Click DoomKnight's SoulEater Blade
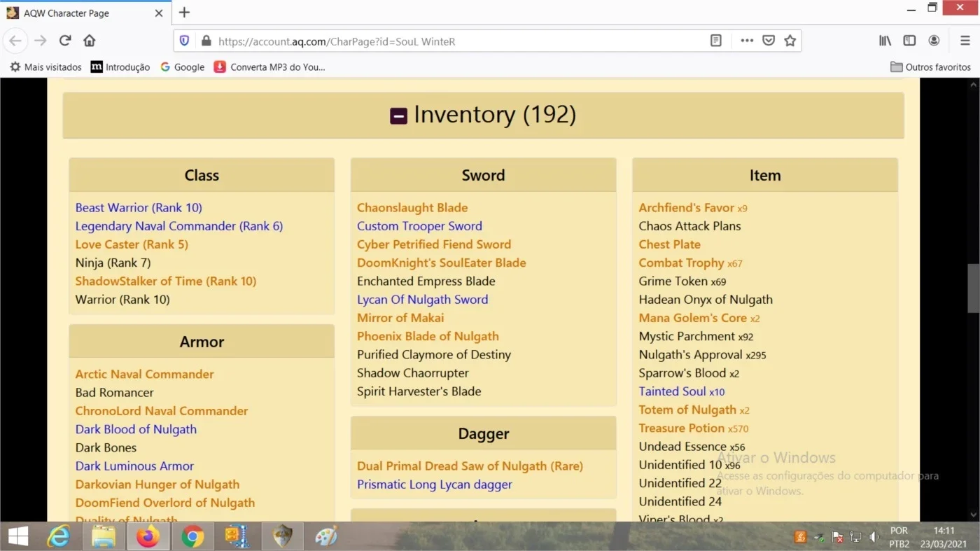Screen dimensions: 980x551 point(442,263)
